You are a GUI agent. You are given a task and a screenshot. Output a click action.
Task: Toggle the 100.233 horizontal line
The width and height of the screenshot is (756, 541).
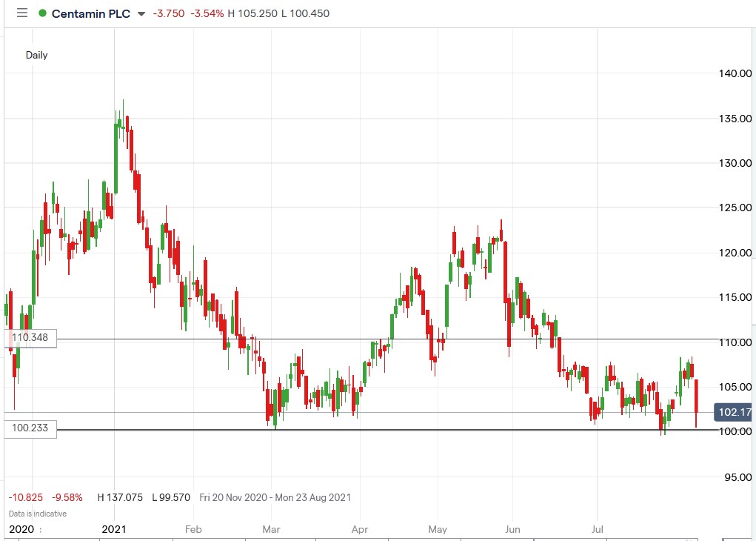point(370,431)
